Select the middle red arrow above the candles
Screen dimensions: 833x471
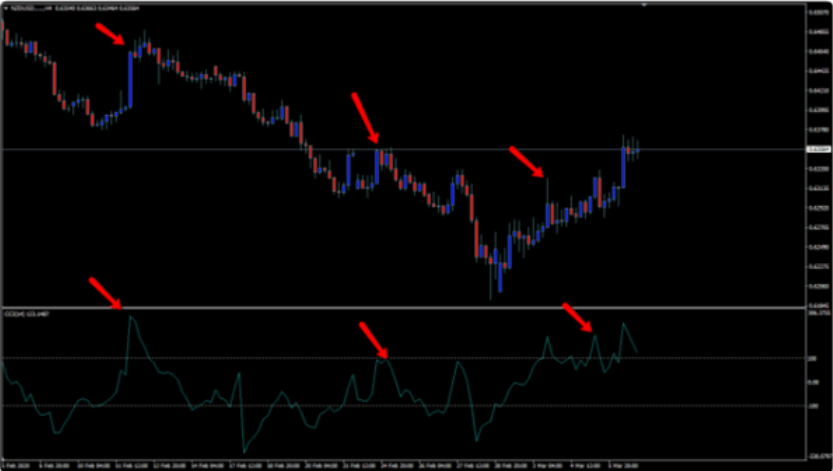365,117
